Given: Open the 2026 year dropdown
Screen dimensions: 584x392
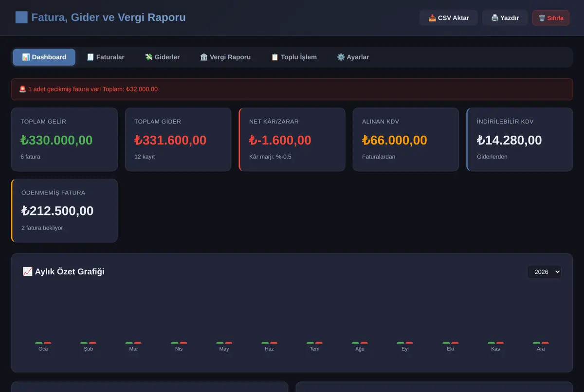Looking at the screenshot, I should pos(545,272).
